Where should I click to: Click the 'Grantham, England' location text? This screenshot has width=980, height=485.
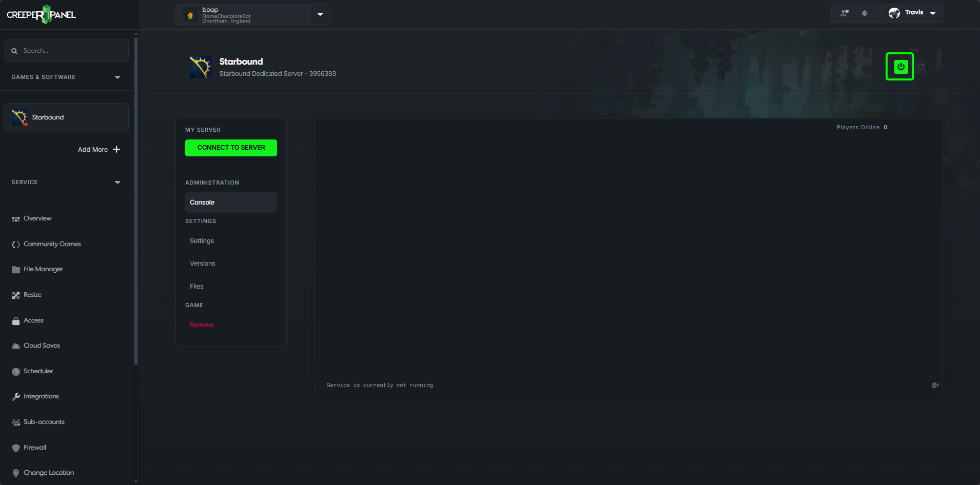point(226,21)
